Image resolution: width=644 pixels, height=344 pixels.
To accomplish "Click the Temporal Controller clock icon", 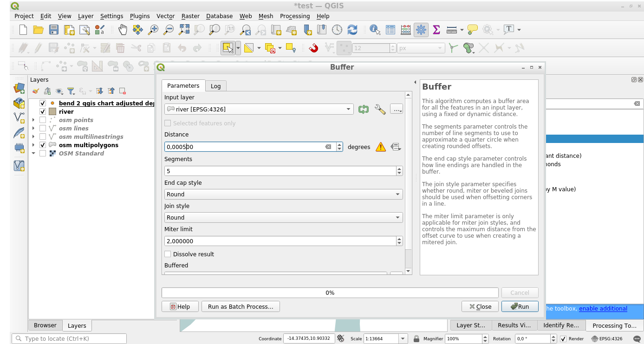I will [x=337, y=30].
